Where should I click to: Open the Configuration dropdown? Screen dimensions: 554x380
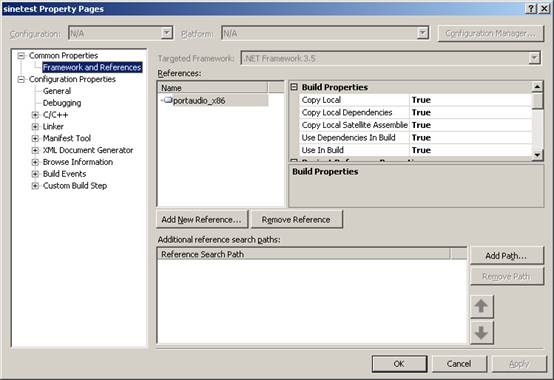(167, 33)
